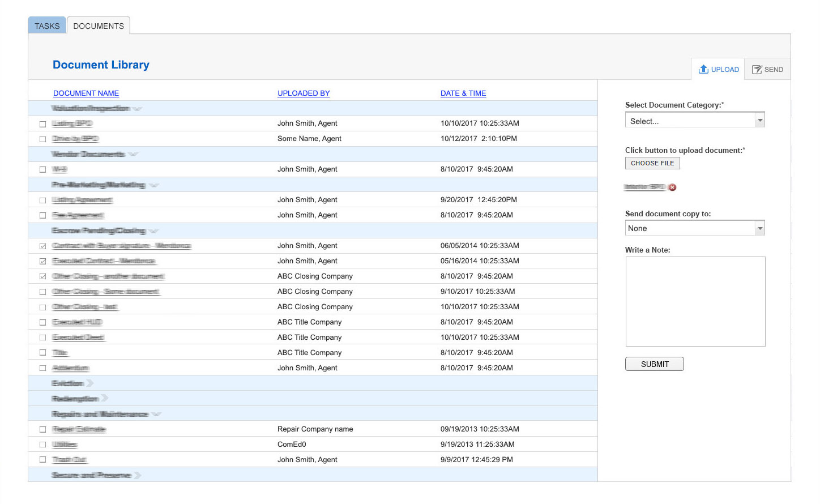Expand the Eviction section
Screen dimensions: 820x504
(90, 383)
